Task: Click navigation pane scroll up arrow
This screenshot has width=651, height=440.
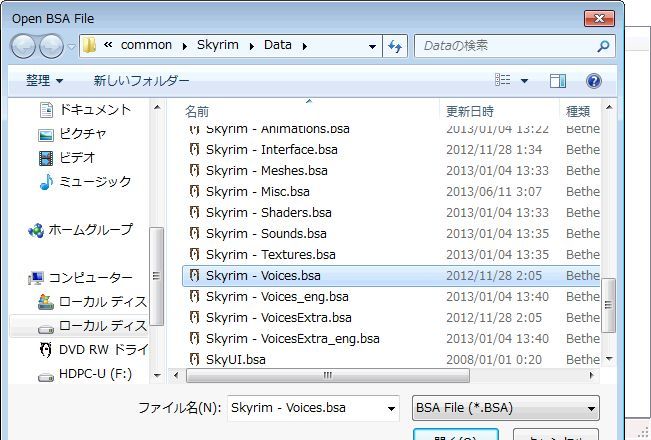Action: [x=157, y=107]
